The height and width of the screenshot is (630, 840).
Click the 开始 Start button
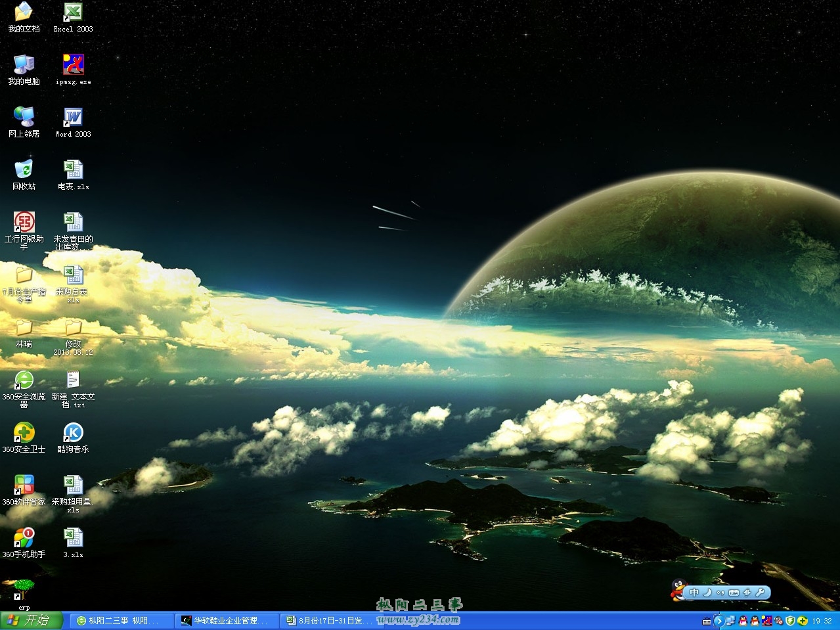[31, 620]
